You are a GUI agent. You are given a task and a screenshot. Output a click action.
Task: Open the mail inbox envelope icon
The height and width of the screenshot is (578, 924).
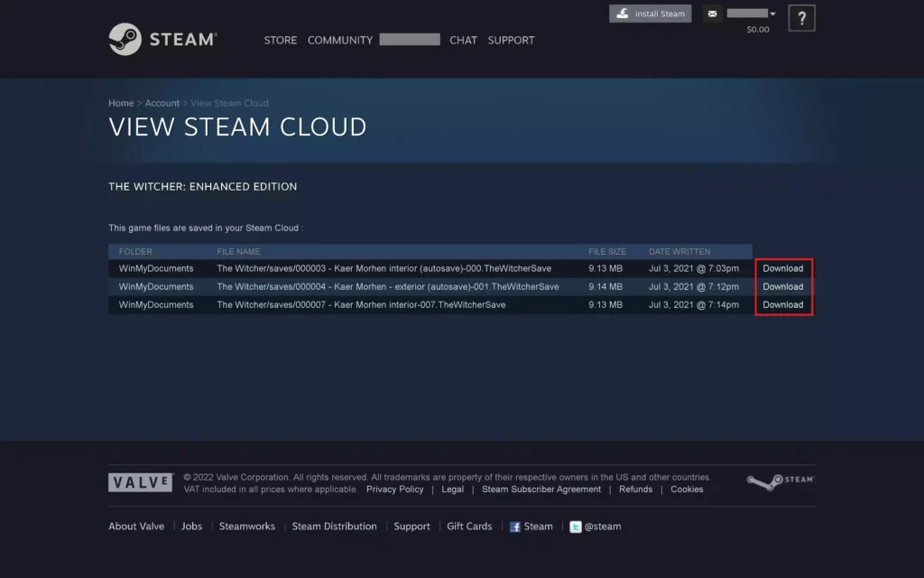[712, 14]
